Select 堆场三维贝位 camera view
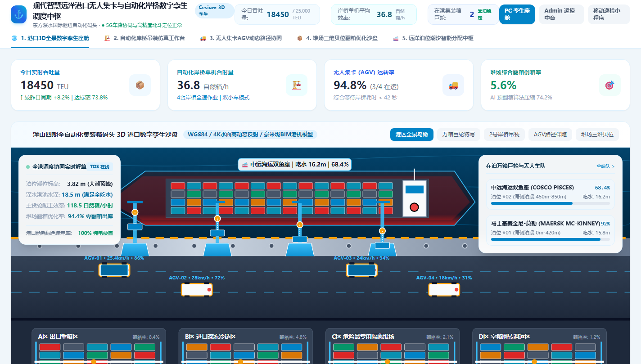This screenshot has height=364, width=641. [597, 135]
